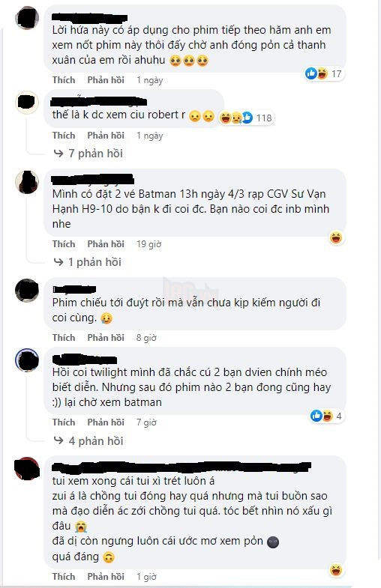This screenshot has height=588, width=381.
Task: Expand the 4 phản hồi replies
Action: 88,441
